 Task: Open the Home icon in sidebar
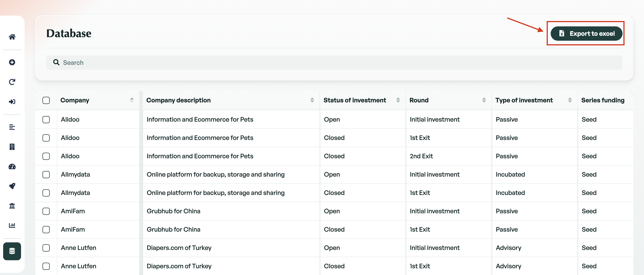click(x=12, y=37)
